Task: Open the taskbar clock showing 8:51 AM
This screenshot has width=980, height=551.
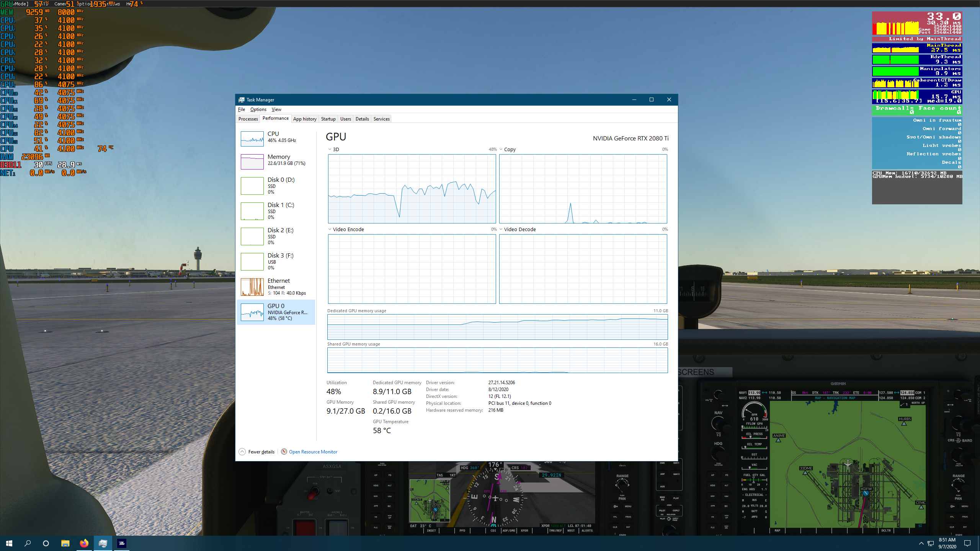Action: click(947, 543)
